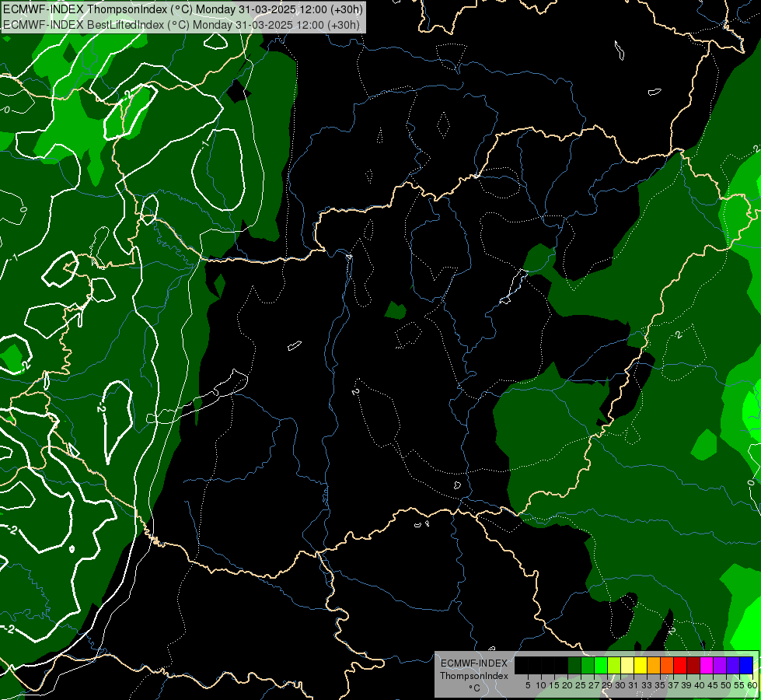Click the legend tick value 55
This screenshot has width=761, height=700.
pos(739,685)
